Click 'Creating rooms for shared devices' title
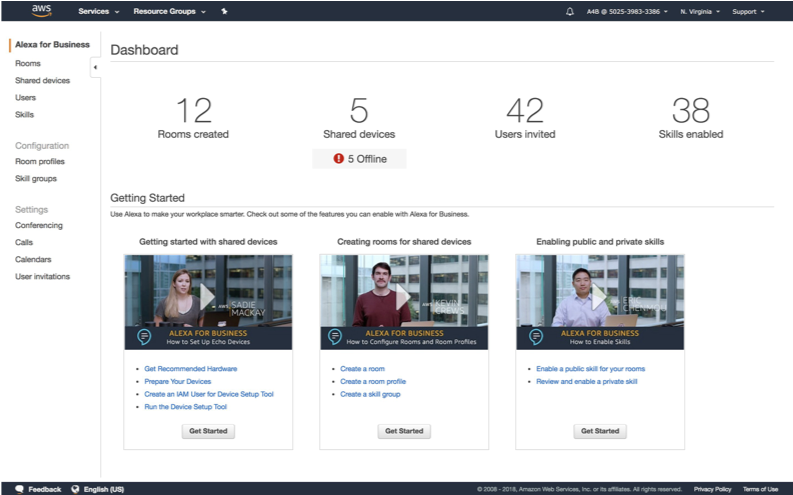 [404, 242]
